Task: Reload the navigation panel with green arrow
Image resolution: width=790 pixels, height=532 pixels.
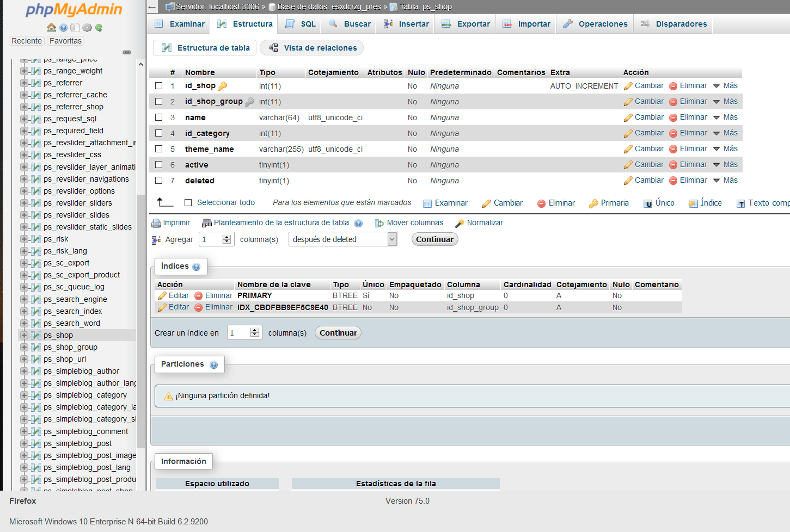Action: pyautogui.click(x=99, y=28)
